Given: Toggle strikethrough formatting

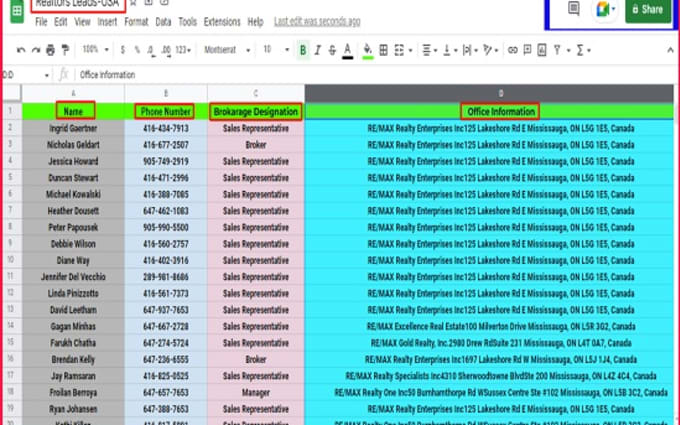Looking at the screenshot, I should point(332,50).
